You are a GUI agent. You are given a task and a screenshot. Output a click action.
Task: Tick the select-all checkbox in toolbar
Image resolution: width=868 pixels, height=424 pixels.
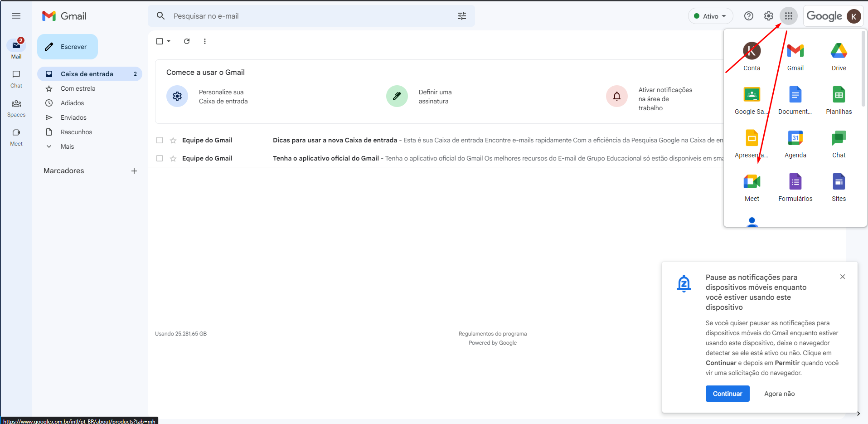[x=160, y=41]
